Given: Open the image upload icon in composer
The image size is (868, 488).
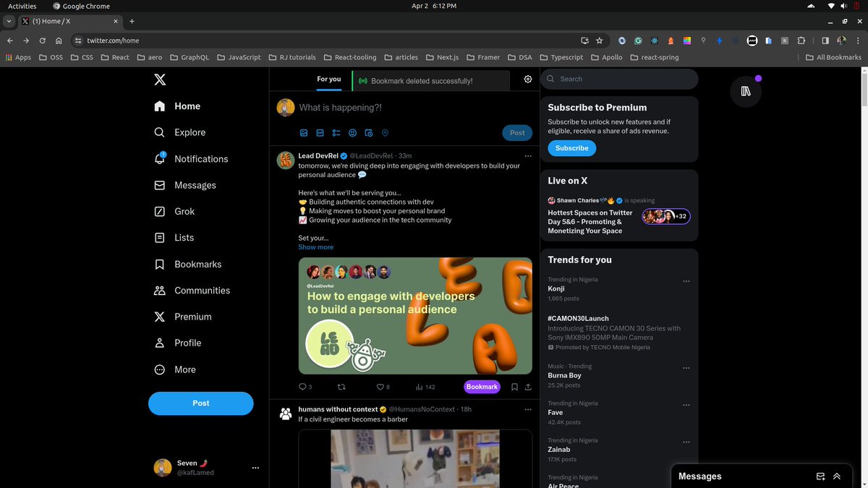Looking at the screenshot, I should [x=304, y=133].
